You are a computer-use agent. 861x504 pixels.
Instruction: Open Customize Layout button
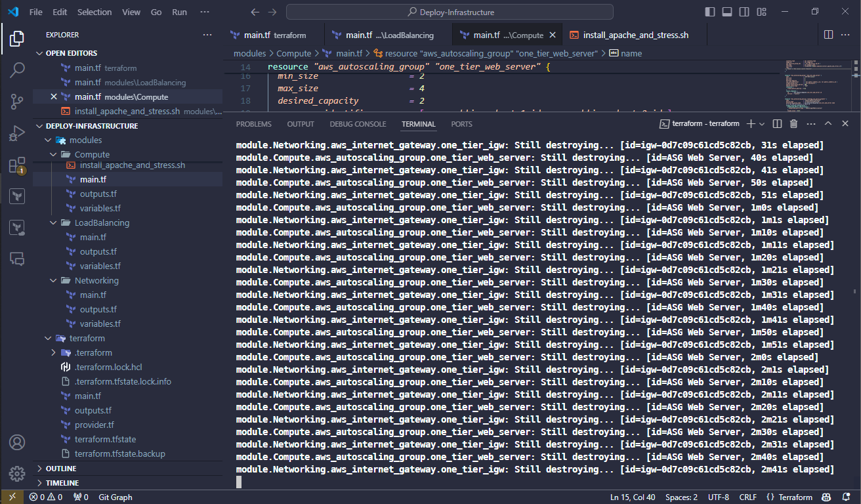(x=761, y=12)
